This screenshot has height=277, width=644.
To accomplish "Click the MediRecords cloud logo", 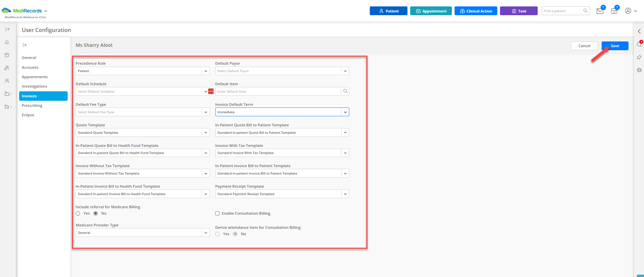I will [6, 10].
